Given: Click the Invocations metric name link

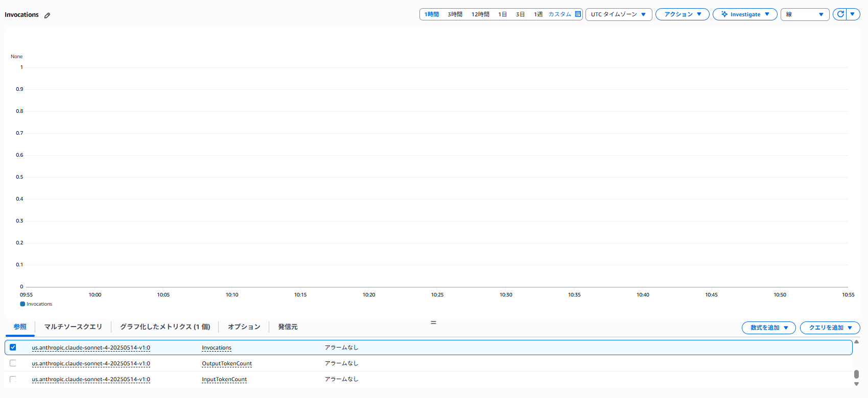Looking at the screenshot, I should tap(217, 348).
